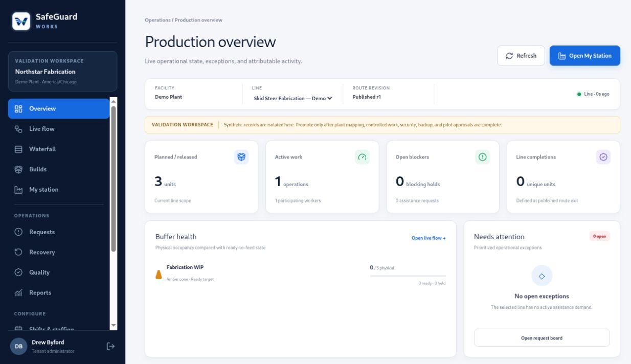
Task: Click the Reports chart icon
Action: pyautogui.click(x=18, y=293)
